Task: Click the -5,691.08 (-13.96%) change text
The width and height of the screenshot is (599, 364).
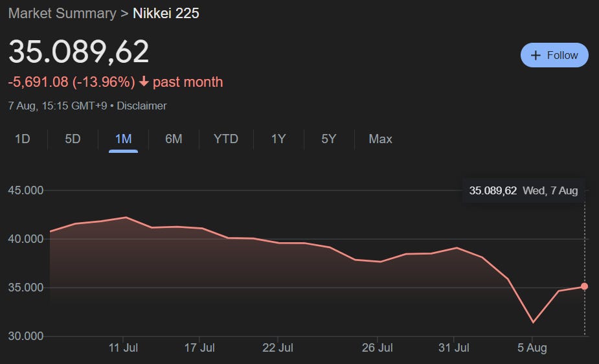Action: coord(71,82)
